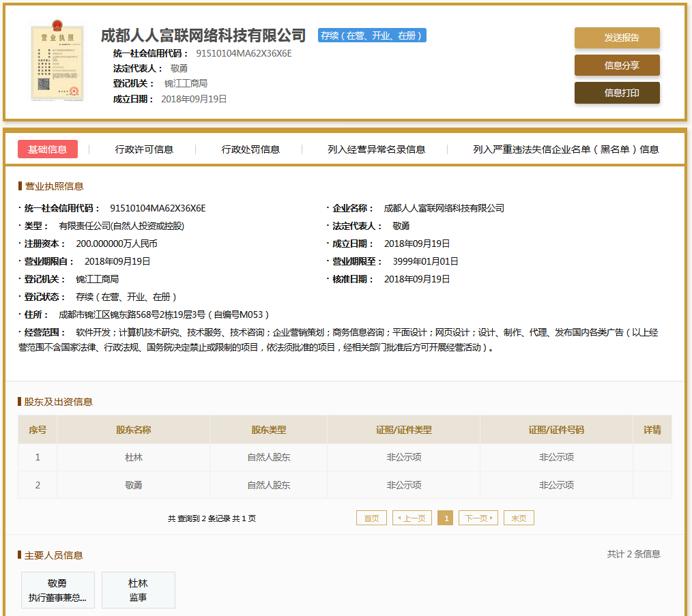Screen dimensions: 692x616
Task: Click the 存续 registration status badge
Action: point(372,35)
